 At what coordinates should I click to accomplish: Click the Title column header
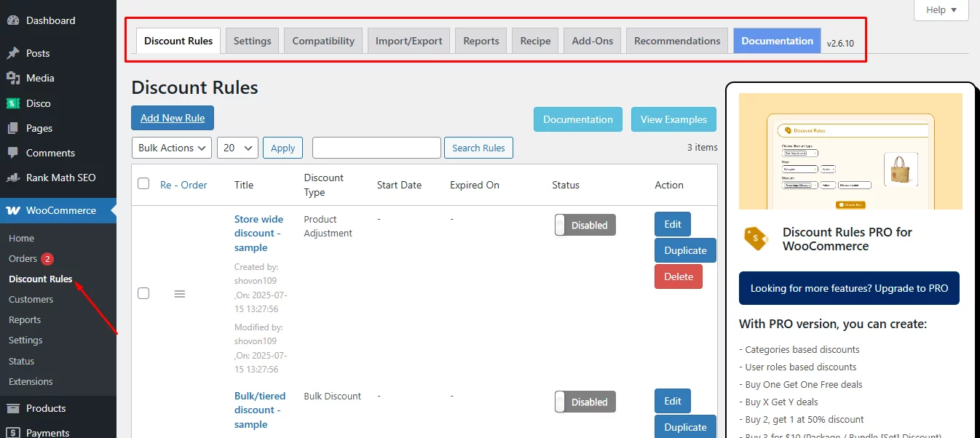pos(244,185)
